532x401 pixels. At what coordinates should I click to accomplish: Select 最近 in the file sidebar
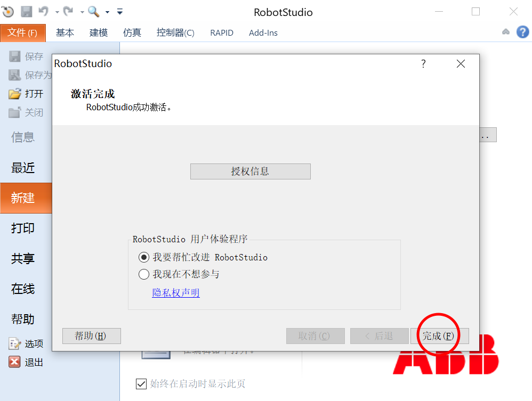coord(23,168)
